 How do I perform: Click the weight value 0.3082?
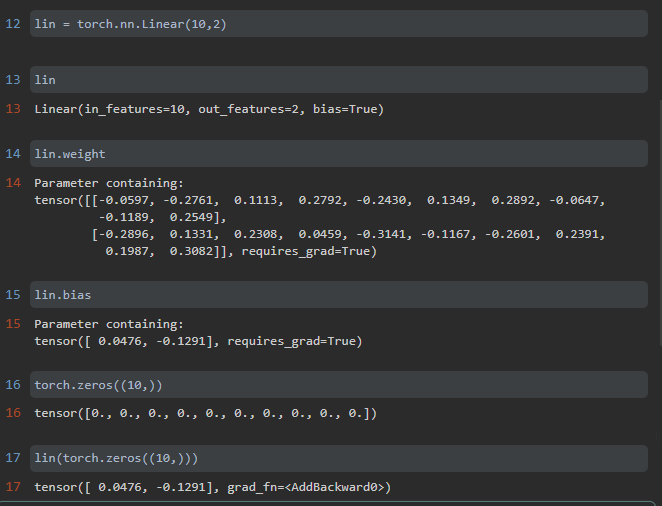[191, 252]
